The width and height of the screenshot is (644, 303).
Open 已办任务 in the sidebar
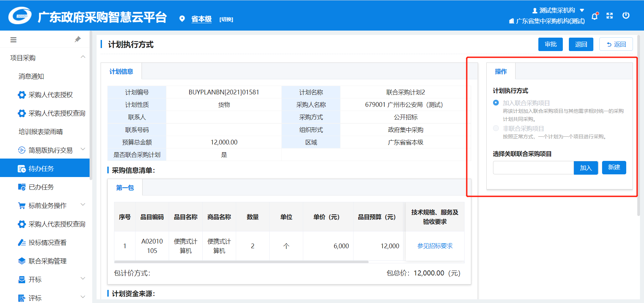41,187
